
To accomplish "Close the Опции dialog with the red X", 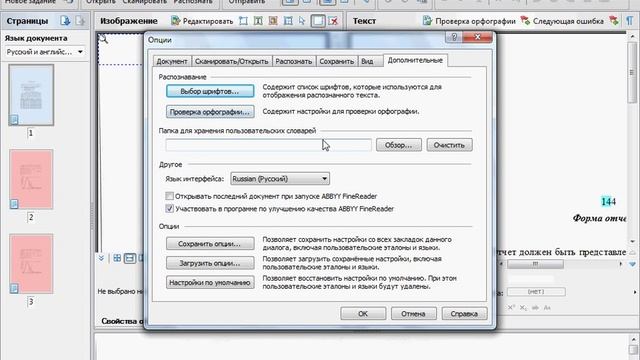I will tap(477, 37).
